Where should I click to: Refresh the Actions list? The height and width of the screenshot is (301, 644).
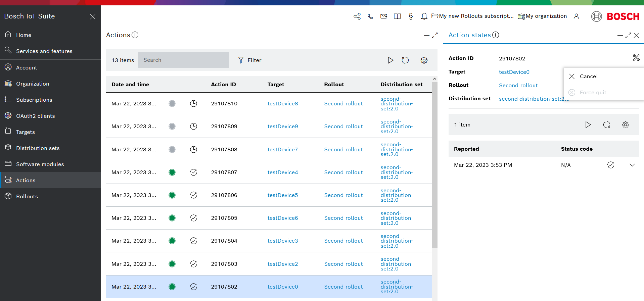pyautogui.click(x=405, y=60)
